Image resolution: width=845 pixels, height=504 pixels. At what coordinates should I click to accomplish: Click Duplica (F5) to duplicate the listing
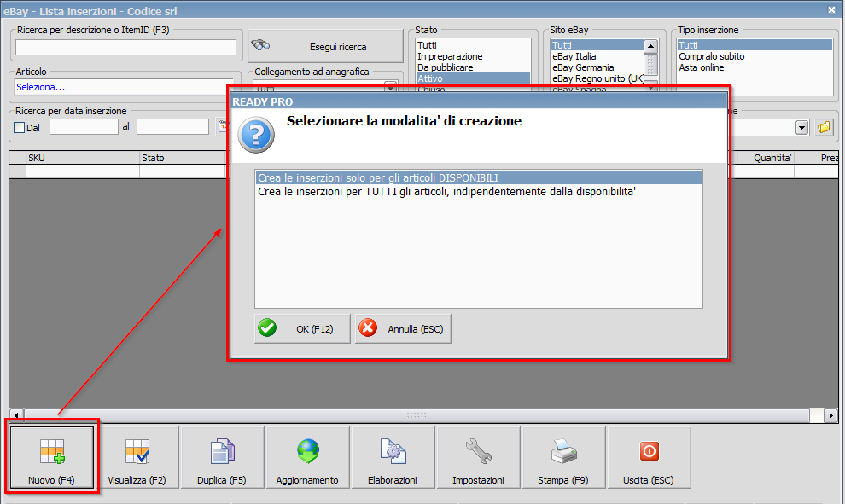(222, 458)
